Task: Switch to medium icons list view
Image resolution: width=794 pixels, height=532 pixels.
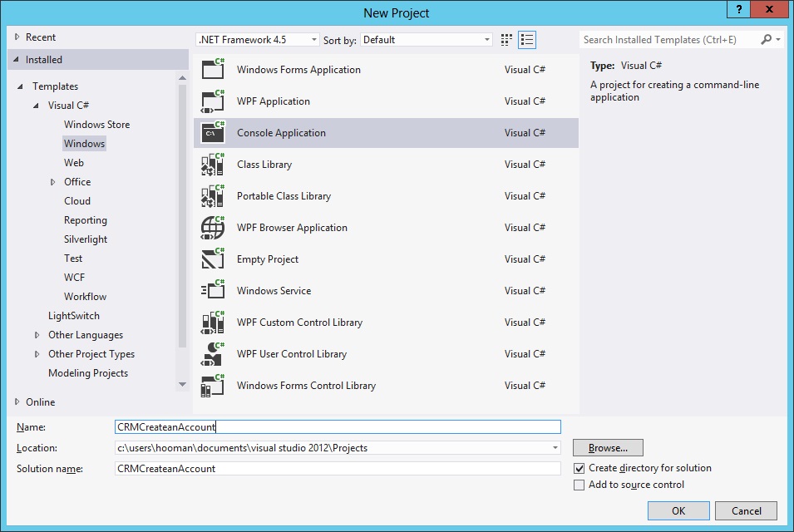Action: (x=527, y=39)
